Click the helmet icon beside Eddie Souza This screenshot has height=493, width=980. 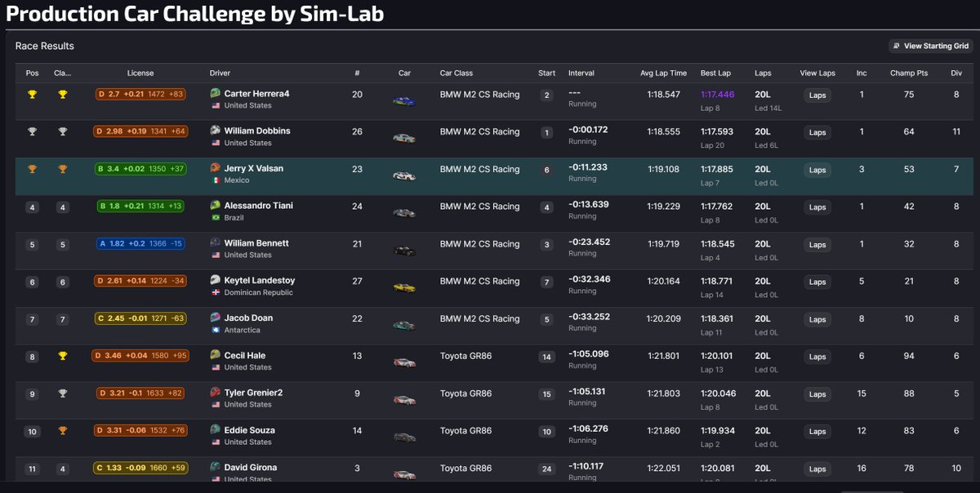216,430
